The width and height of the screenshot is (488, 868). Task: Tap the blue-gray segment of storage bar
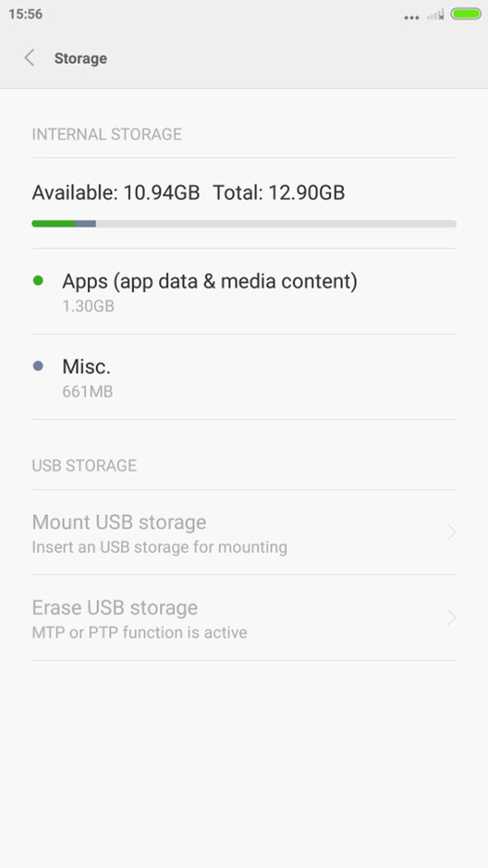[x=85, y=224]
